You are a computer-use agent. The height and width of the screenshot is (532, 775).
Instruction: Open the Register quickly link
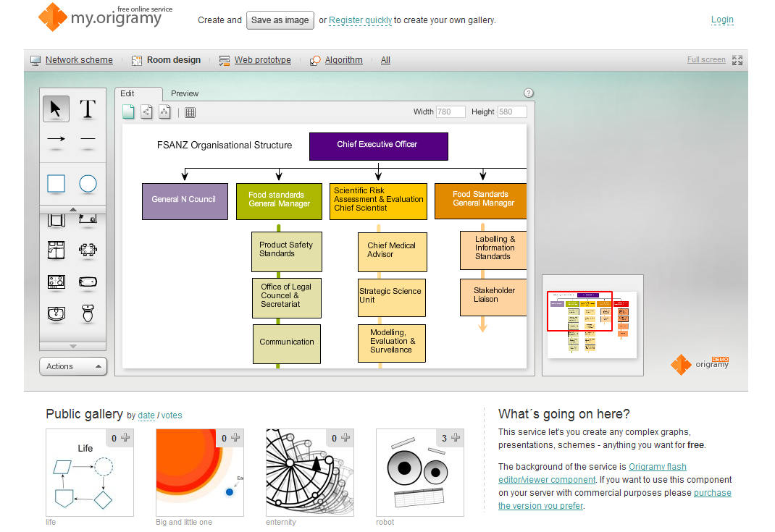(360, 20)
